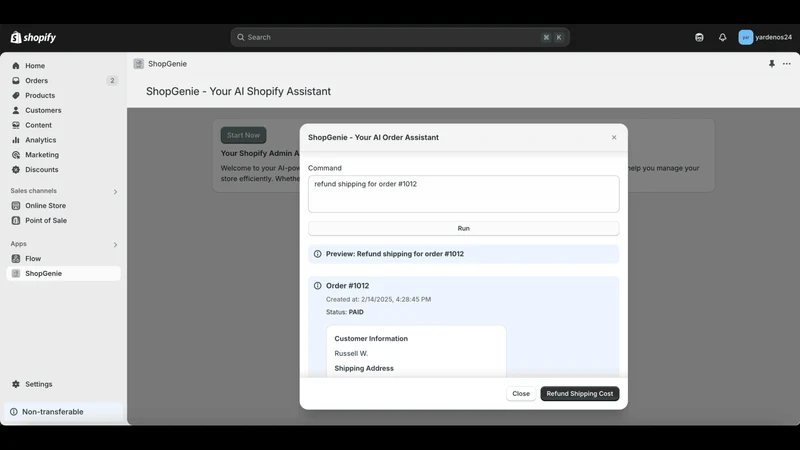The height and width of the screenshot is (450, 800).
Task: Open the notifications bell
Action: click(722, 37)
